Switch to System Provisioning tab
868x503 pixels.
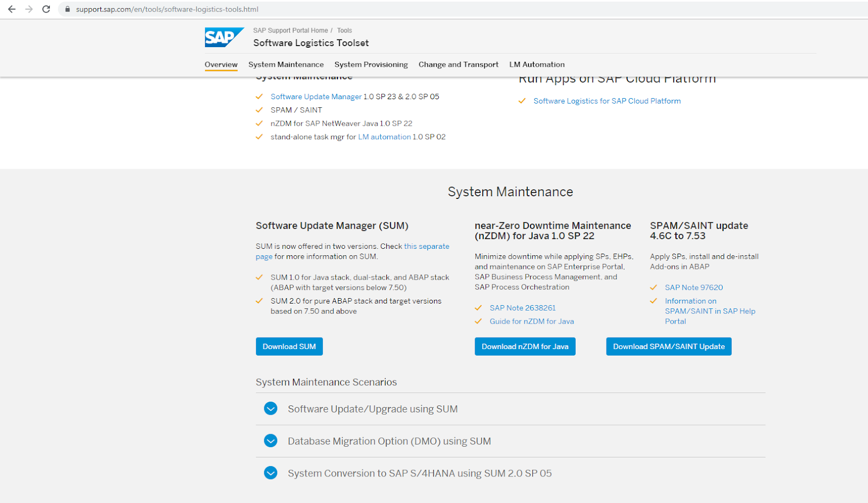pos(371,65)
